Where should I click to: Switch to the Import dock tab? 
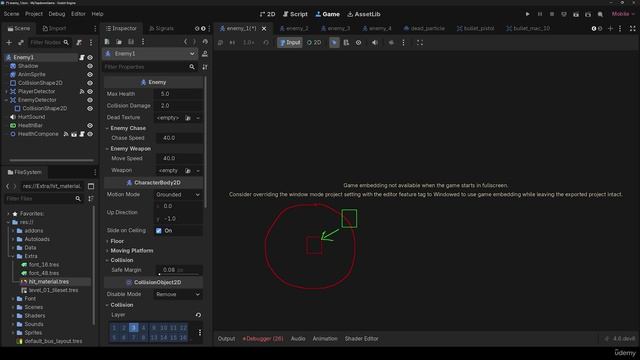(x=54, y=29)
